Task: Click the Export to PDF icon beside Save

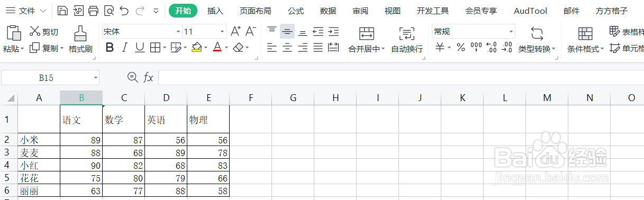Action: [78, 11]
